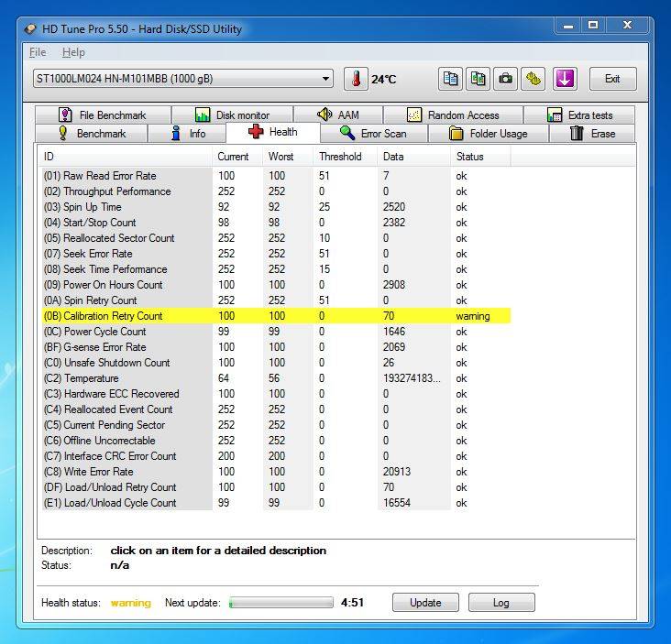Click the Update button
The height and width of the screenshot is (644, 671).
click(425, 603)
